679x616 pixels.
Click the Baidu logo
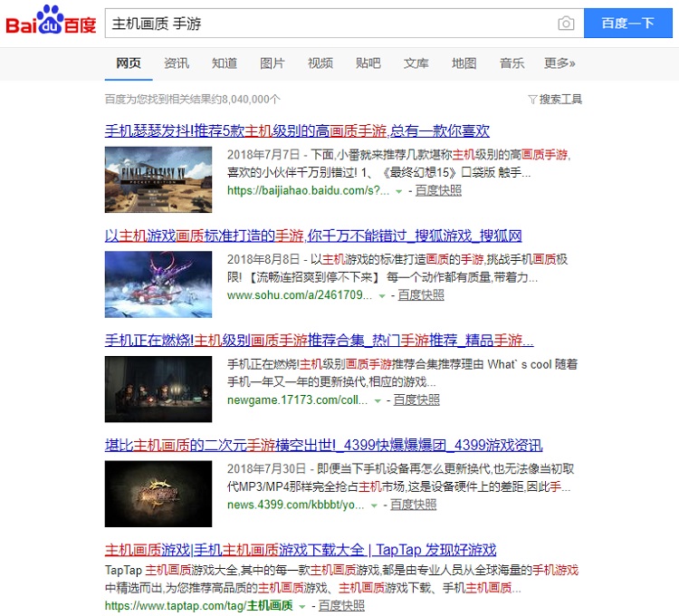pos(51,20)
